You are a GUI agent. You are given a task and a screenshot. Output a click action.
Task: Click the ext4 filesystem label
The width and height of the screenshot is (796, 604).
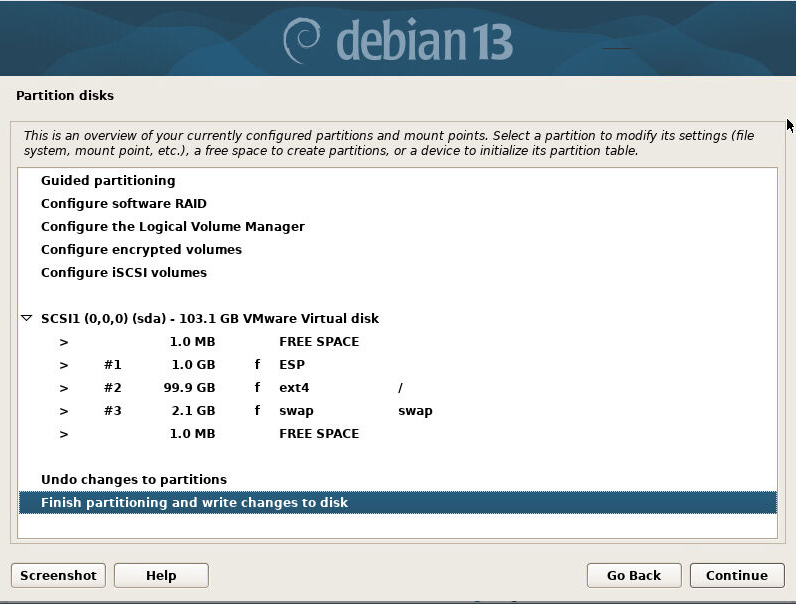click(294, 388)
